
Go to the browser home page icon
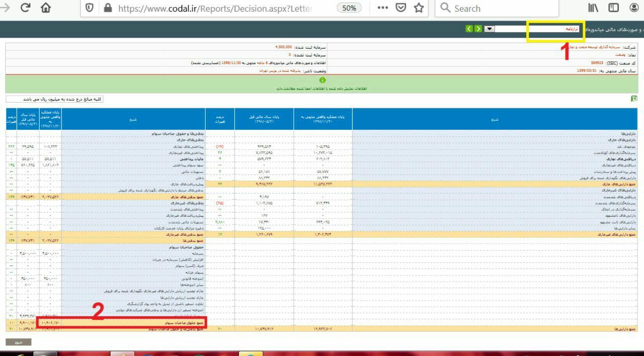pos(46,8)
